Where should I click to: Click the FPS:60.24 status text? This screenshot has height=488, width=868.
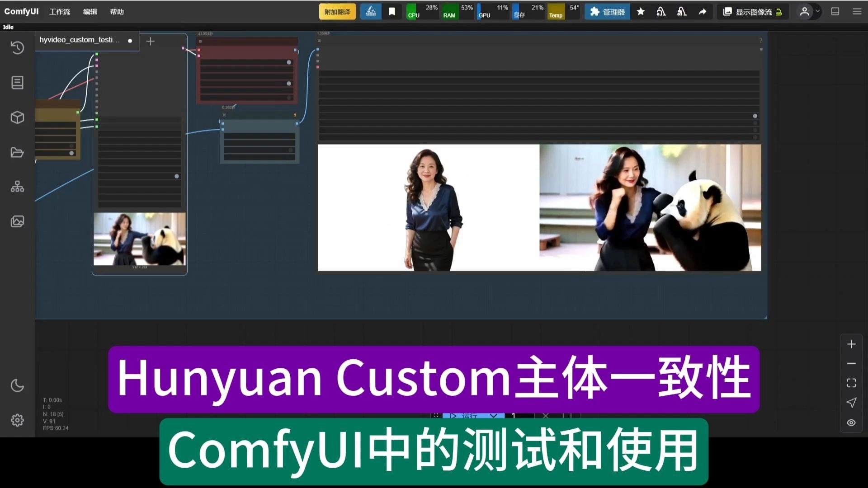pos(56,428)
